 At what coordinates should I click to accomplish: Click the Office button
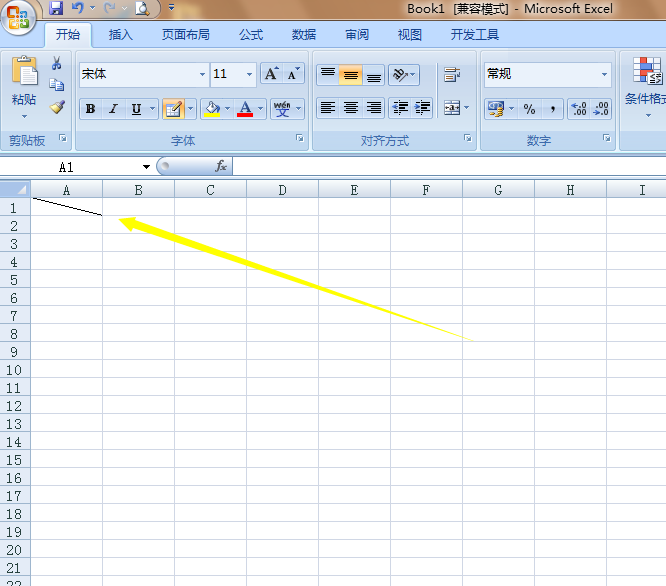click(18, 18)
